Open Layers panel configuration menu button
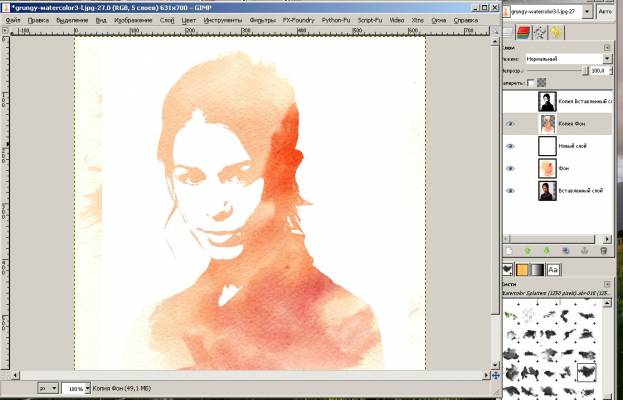 point(607,48)
